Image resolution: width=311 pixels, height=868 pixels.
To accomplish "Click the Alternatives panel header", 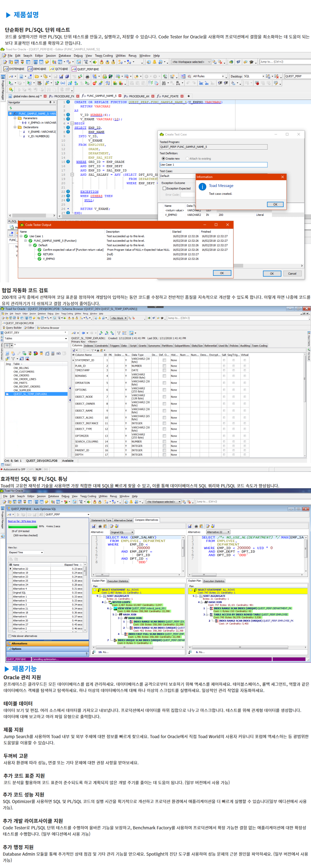I will pos(47,643).
